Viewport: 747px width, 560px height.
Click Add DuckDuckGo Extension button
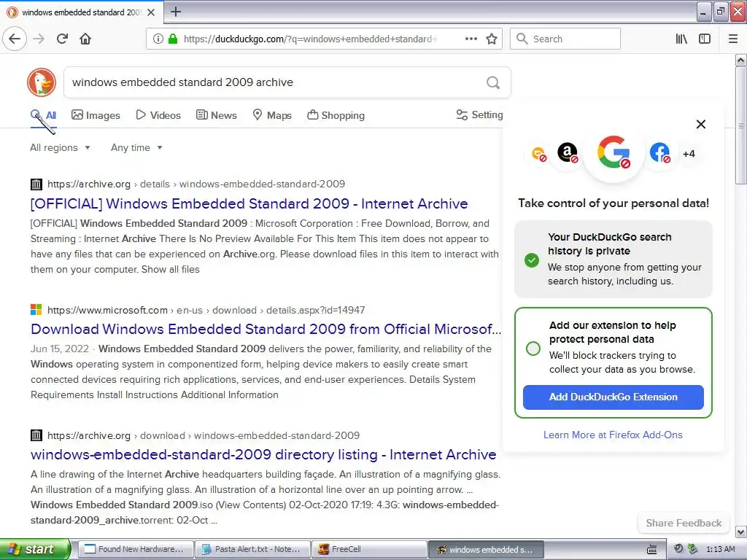pyautogui.click(x=613, y=397)
